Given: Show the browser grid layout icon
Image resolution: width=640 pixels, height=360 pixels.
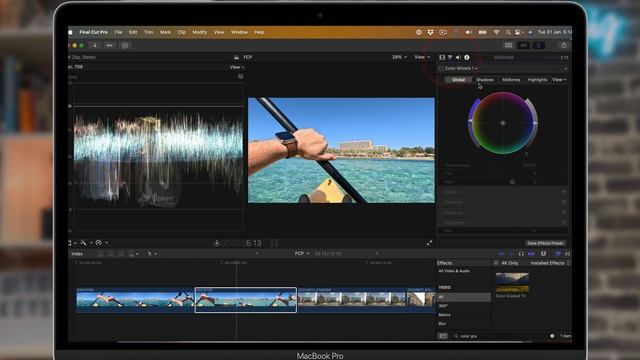Looking at the screenshot, I should tap(508, 45).
